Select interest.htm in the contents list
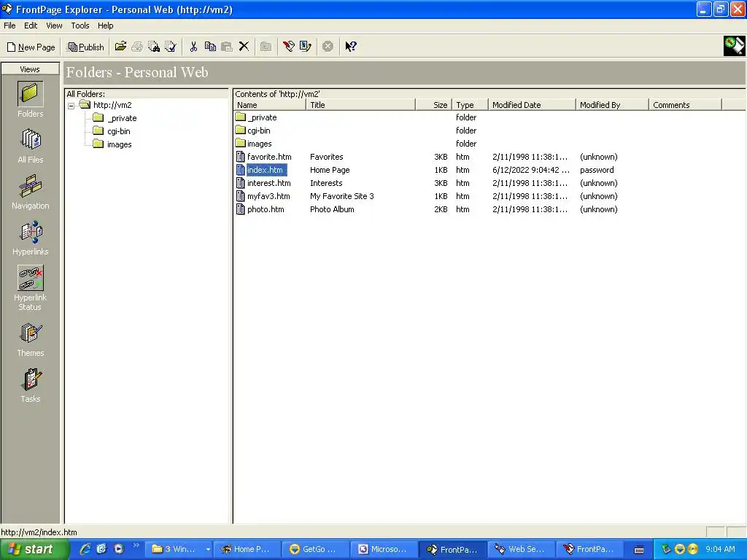The width and height of the screenshot is (747, 560). pos(268,183)
